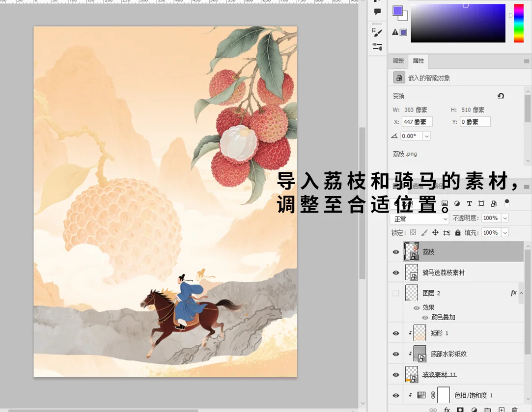The width and height of the screenshot is (532, 412).
Task: Lock artboard nesting icon
Action: coord(447,233)
